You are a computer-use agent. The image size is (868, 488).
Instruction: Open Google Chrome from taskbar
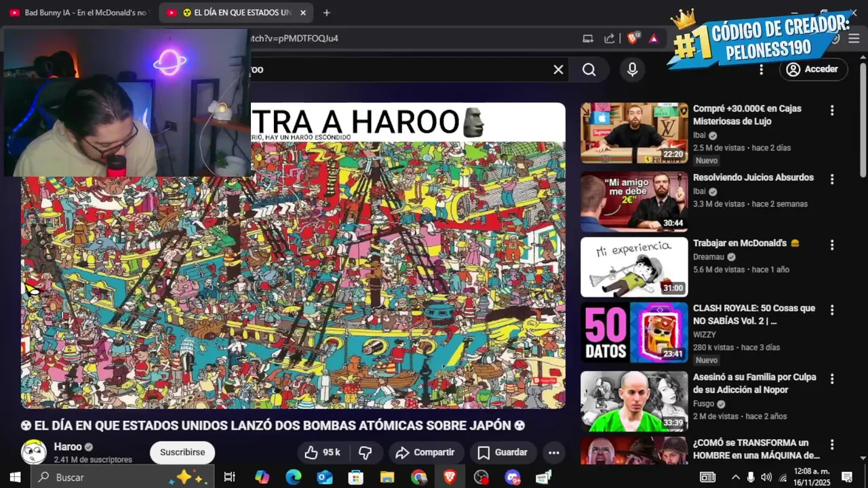click(x=418, y=477)
